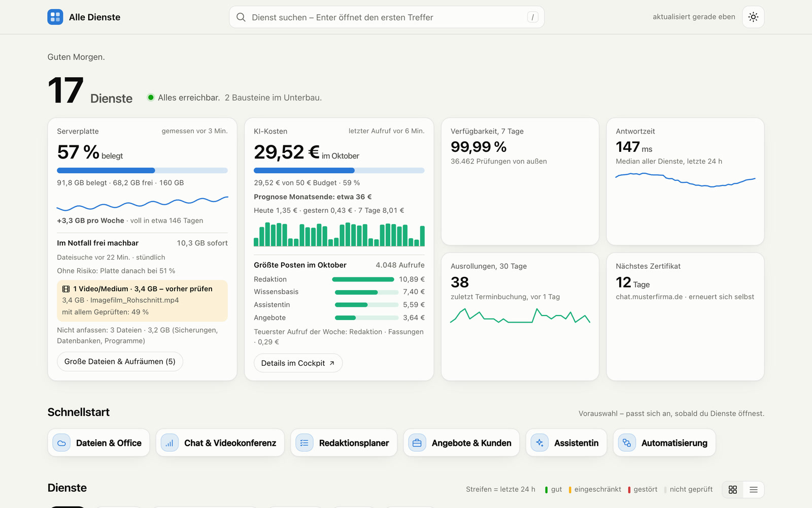Click the Serverplatte usage progress bar
812x508 pixels.
click(142, 171)
